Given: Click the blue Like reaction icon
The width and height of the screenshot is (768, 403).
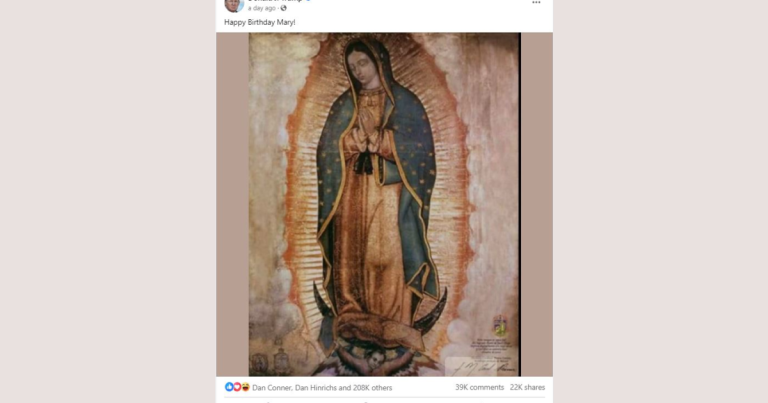Looking at the screenshot, I should [x=229, y=387].
